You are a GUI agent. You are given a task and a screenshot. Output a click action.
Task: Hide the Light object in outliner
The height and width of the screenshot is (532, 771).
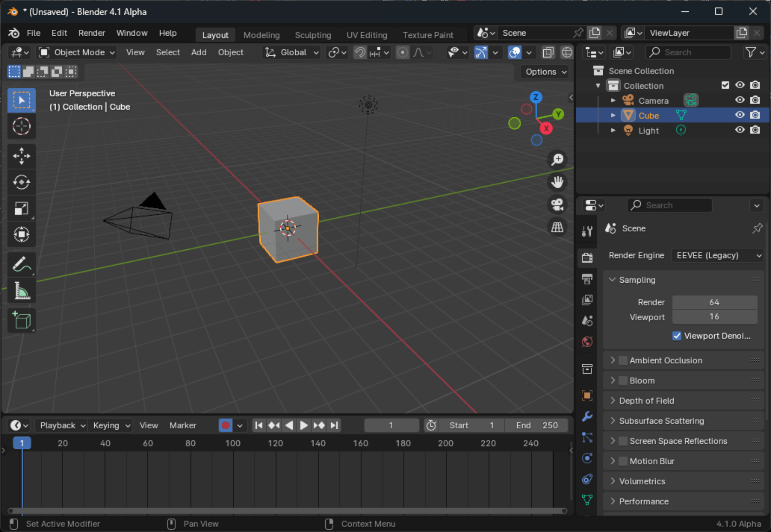[740, 130]
